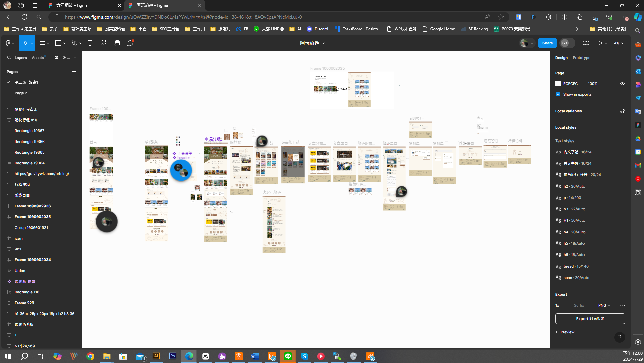This screenshot has width=644, height=363.
Task: Open local variables settings icon
Action: [622, 111]
